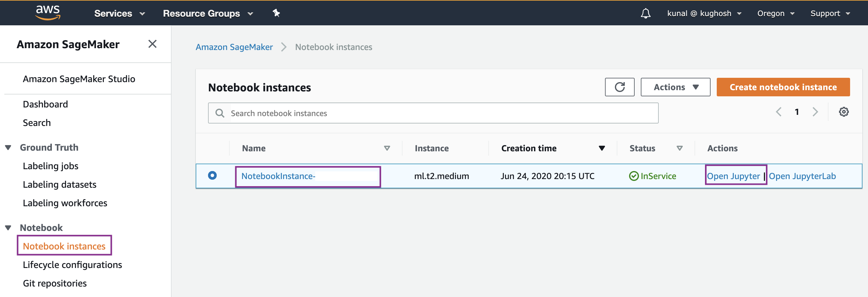Sort by Name column arrow
The image size is (868, 297).
click(x=387, y=148)
